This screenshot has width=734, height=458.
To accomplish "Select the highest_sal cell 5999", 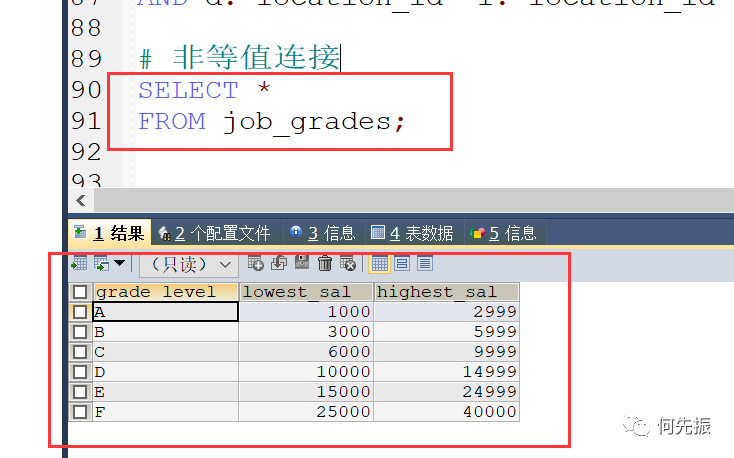I will [x=447, y=332].
